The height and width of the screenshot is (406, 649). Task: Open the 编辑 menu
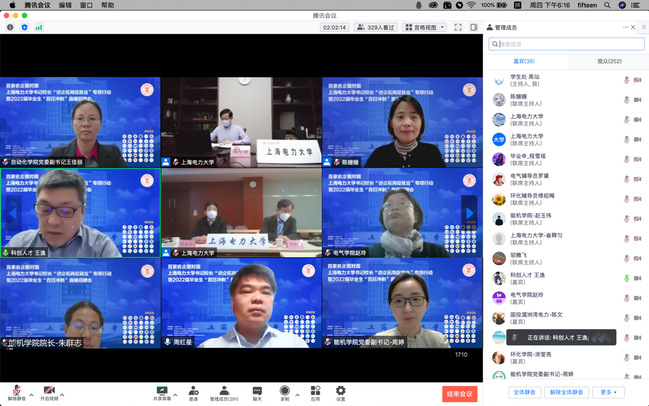click(65, 5)
